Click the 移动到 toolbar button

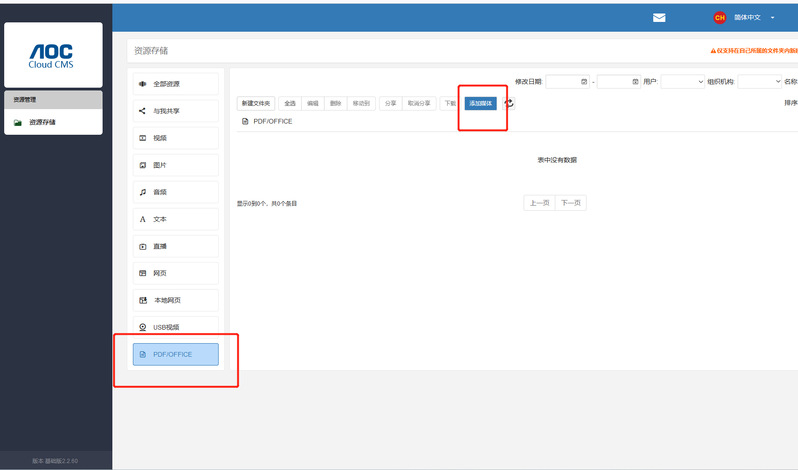[x=361, y=103]
